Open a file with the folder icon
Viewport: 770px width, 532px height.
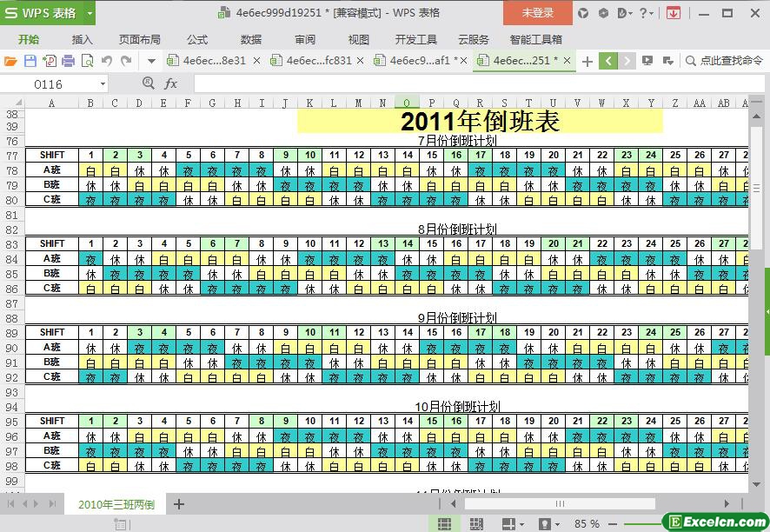[10, 61]
